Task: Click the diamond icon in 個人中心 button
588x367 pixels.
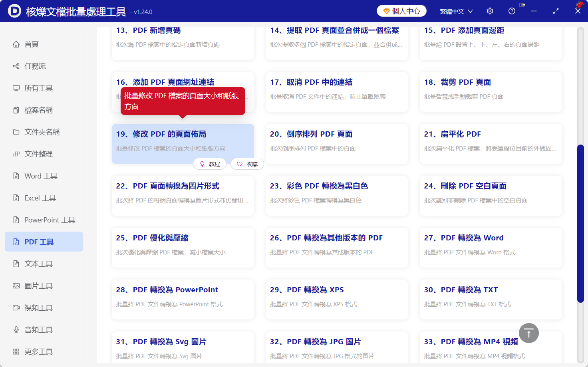Action: click(386, 11)
